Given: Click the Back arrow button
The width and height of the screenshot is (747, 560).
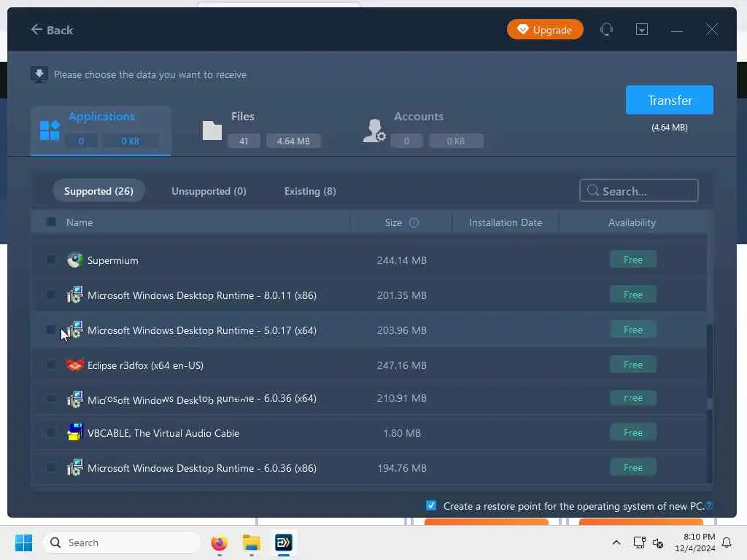Looking at the screenshot, I should click(x=52, y=30).
